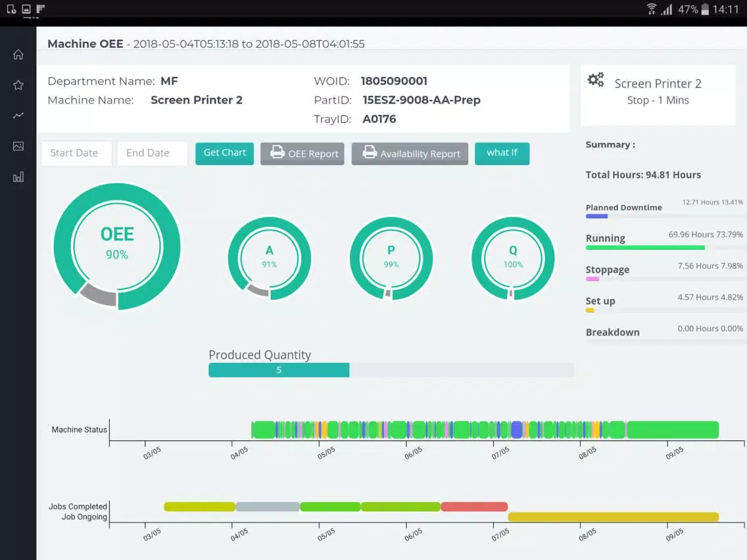Viewport: 747px width, 560px height.
Task: Click the Machine OEE page title
Action: pos(85,44)
